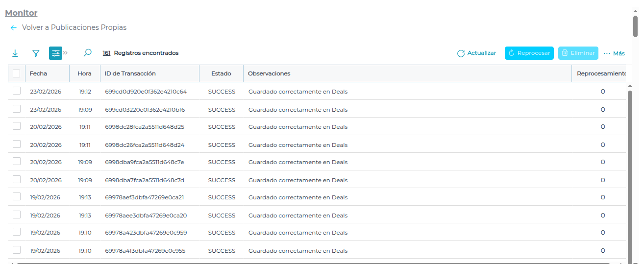This screenshot has height=264, width=644.
Task: Click the download records icon
Action: [x=15, y=53]
